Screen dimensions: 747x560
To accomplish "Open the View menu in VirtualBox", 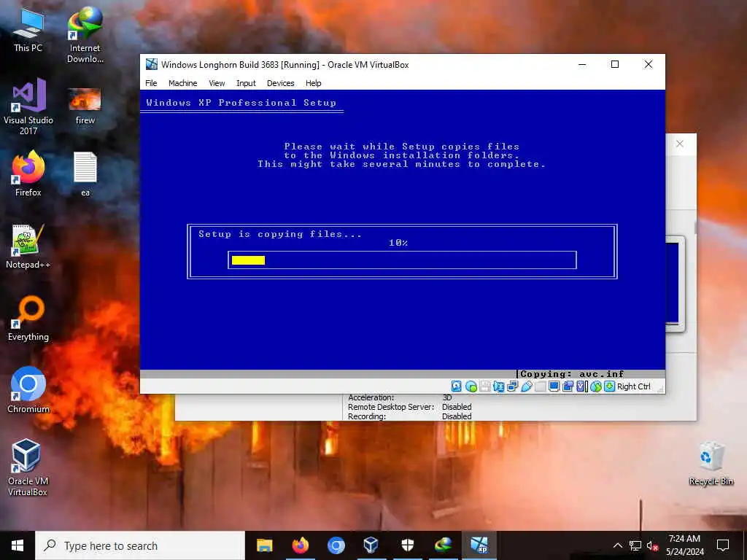I will (216, 83).
